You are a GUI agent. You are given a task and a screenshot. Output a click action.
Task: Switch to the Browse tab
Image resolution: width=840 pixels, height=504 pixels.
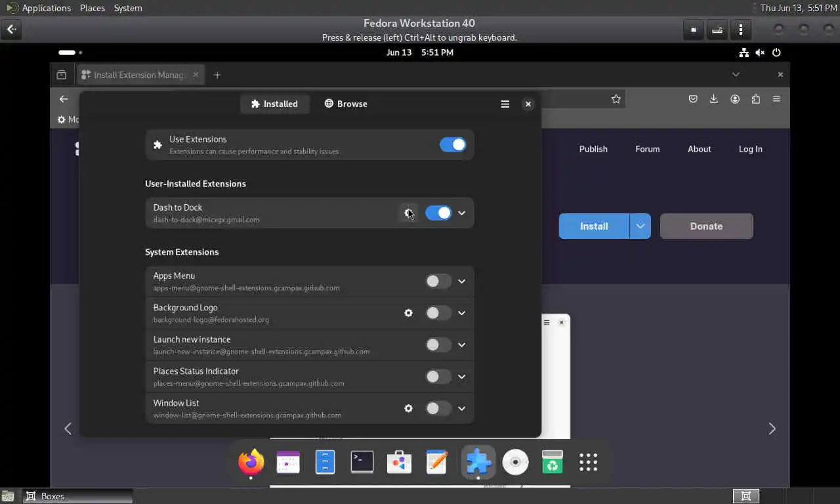tap(346, 104)
